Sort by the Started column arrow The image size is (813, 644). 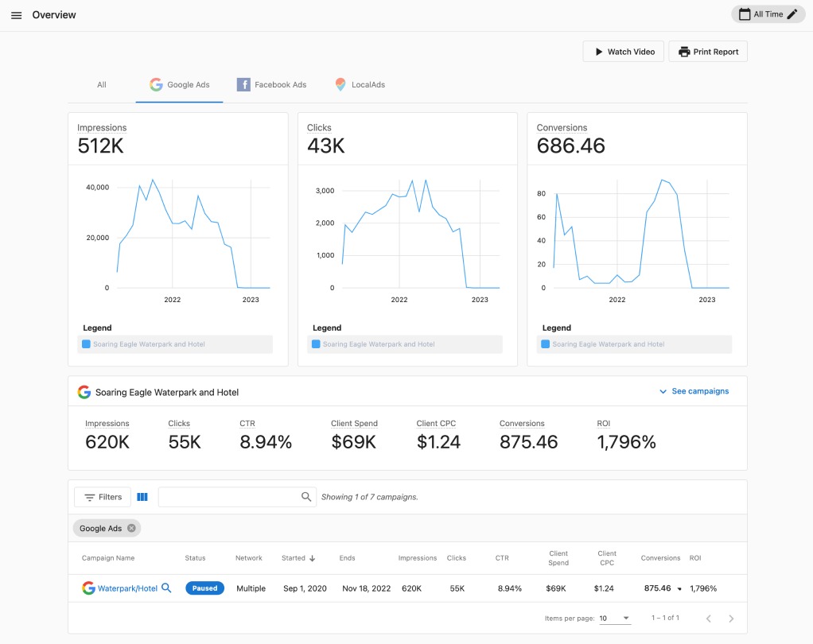[x=312, y=558]
